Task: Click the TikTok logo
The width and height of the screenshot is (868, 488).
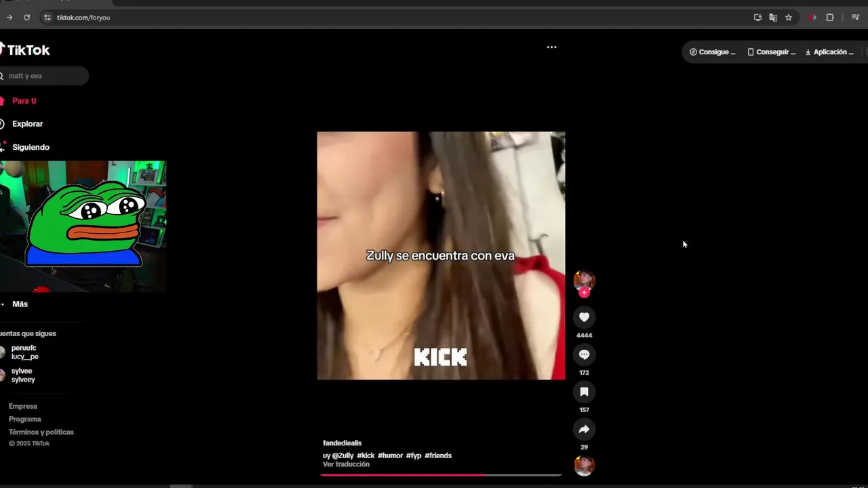Action: [x=25, y=50]
